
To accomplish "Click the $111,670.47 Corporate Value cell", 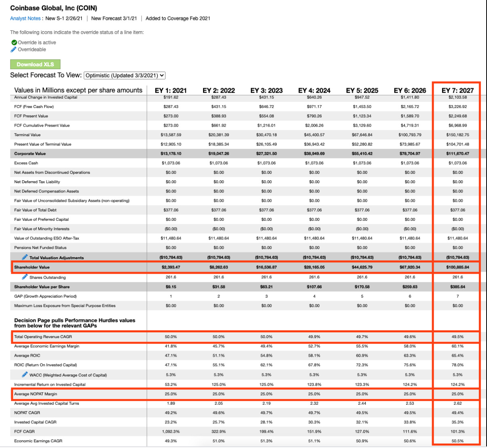I will [x=457, y=154].
